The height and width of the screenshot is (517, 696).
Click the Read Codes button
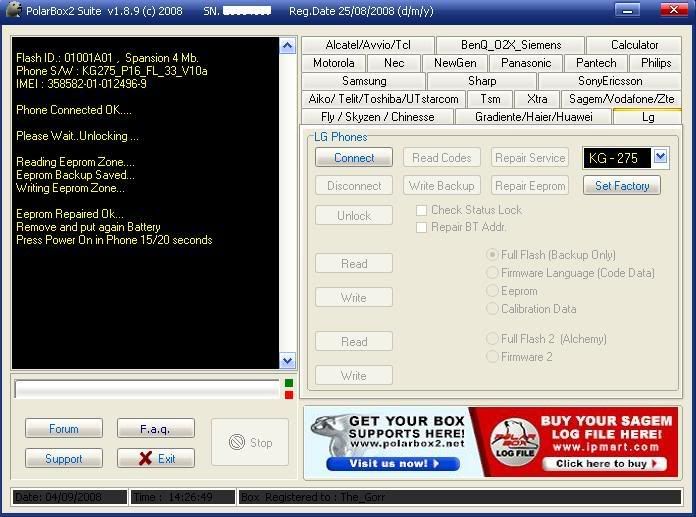(x=442, y=158)
